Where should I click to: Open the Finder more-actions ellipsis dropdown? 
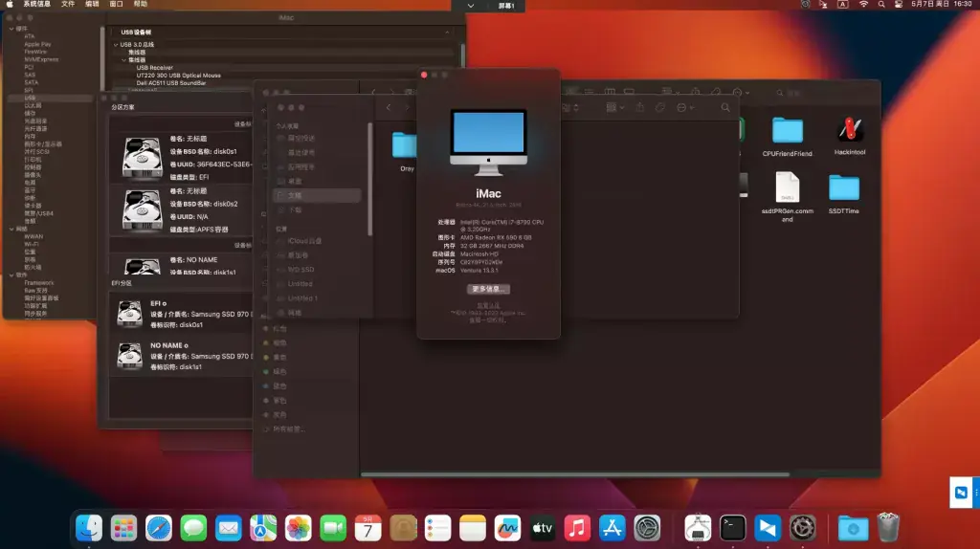(x=685, y=107)
